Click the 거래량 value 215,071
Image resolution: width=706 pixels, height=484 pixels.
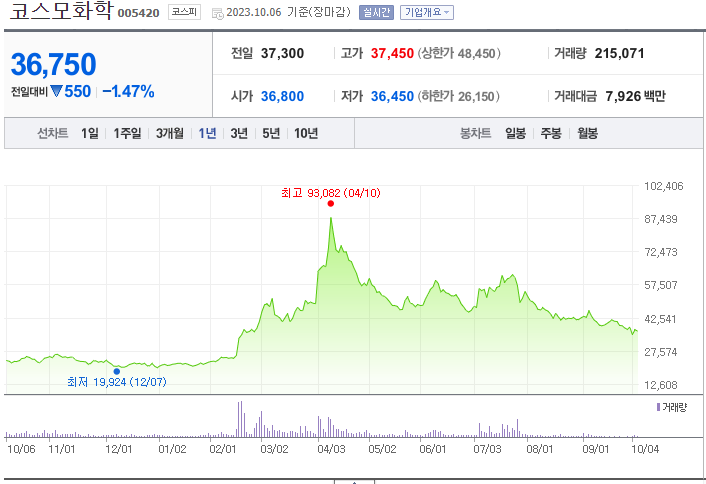pyautogui.click(x=619, y=54)
